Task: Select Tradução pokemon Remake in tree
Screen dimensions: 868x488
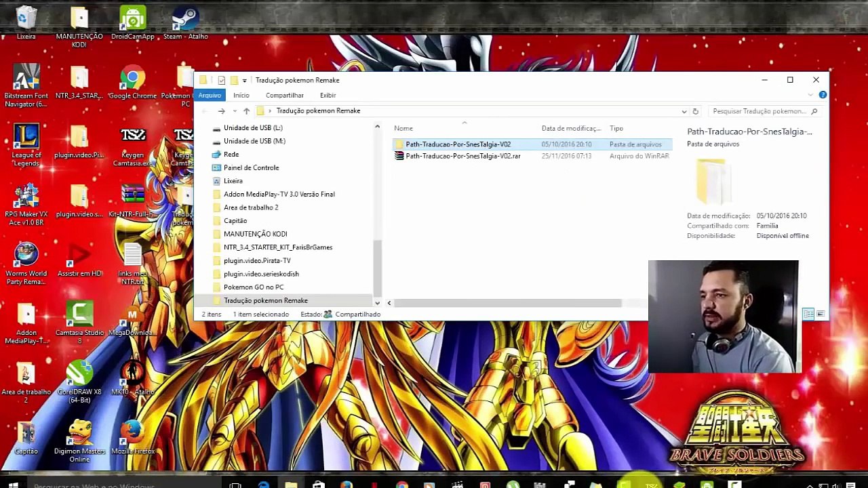Action: tap(265, 300)
